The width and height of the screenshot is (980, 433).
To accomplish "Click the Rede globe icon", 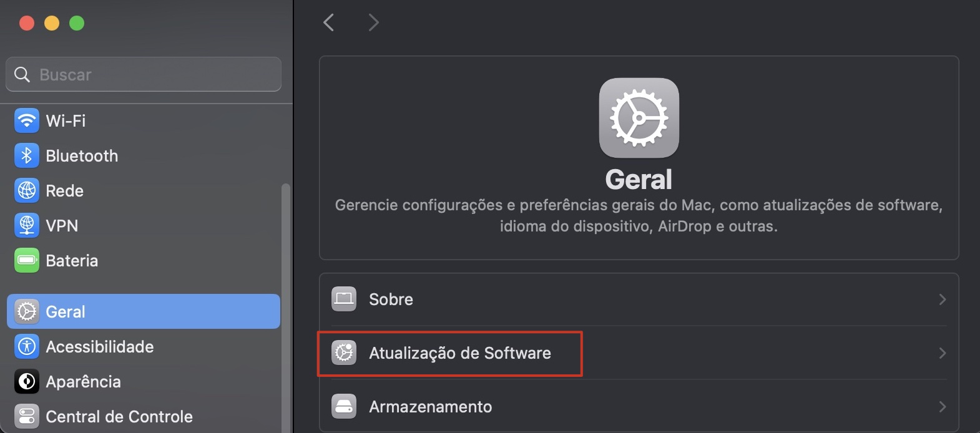I will click(x=26, y=190).
